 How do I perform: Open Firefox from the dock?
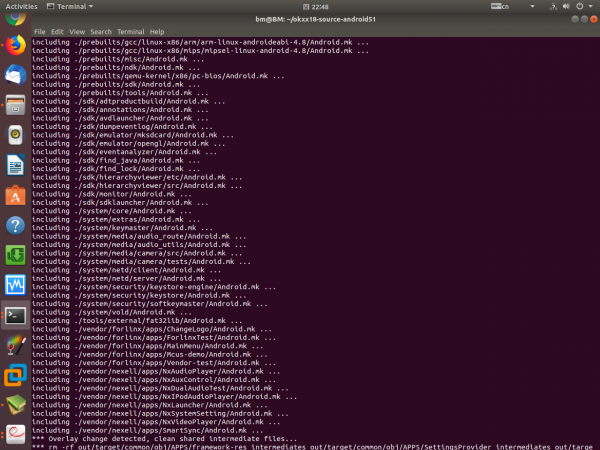15,44
